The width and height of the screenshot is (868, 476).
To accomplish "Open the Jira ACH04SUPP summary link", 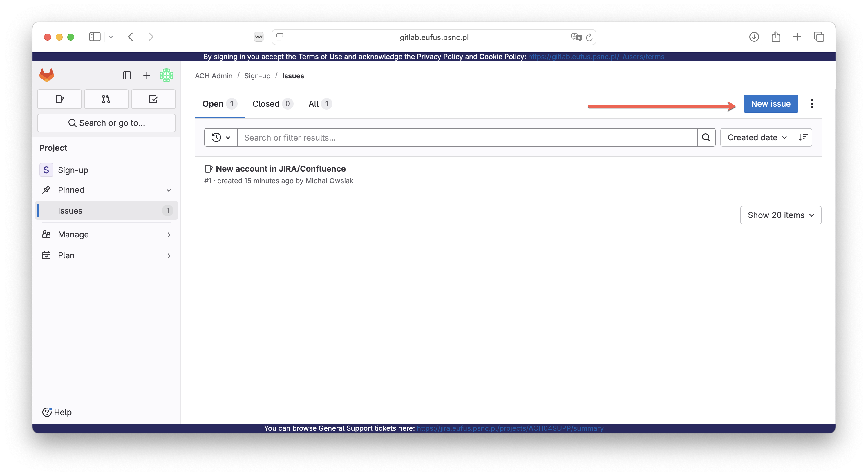I will [510, 428].
